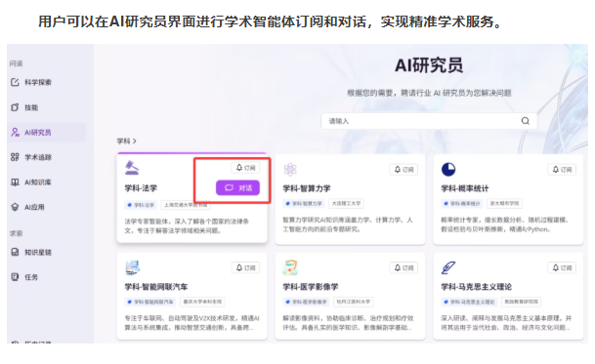The width and height of the screenshot is (595, 364).
Task: Click the 概率统计专家 description text
Action: (x=505, y=224)
